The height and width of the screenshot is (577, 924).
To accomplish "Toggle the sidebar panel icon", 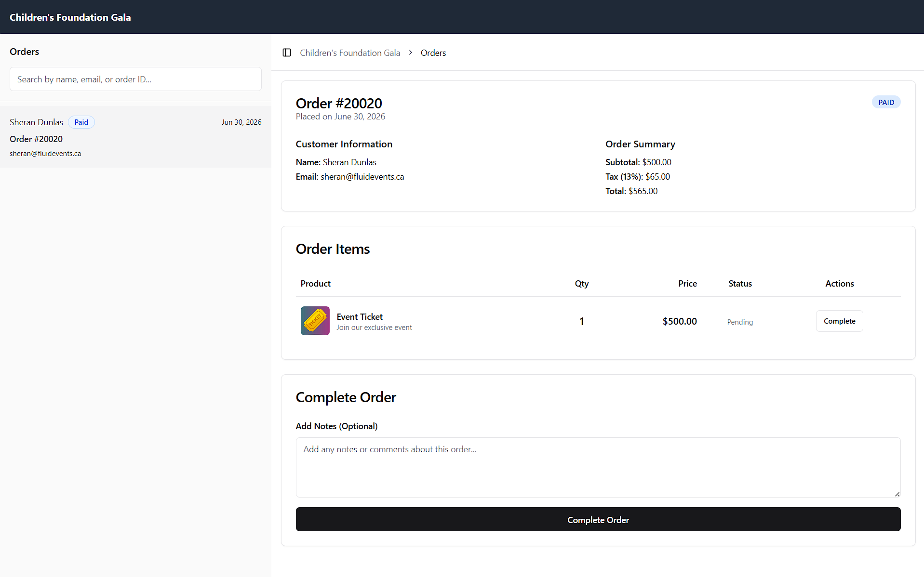I will [287, 52].
